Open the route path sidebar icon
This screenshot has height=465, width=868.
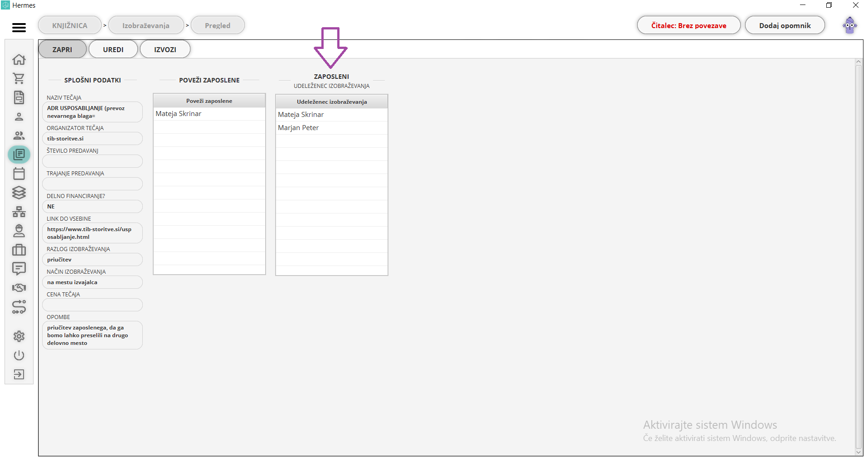tap(19, 307)
